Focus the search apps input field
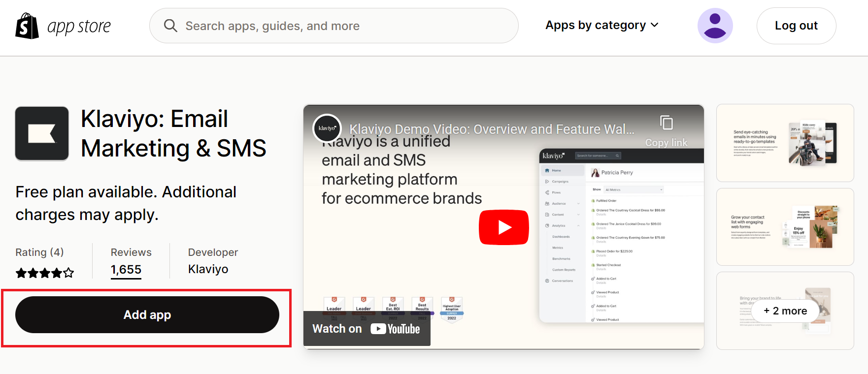Viewport: 868px width, 374px height. (334, 26)
